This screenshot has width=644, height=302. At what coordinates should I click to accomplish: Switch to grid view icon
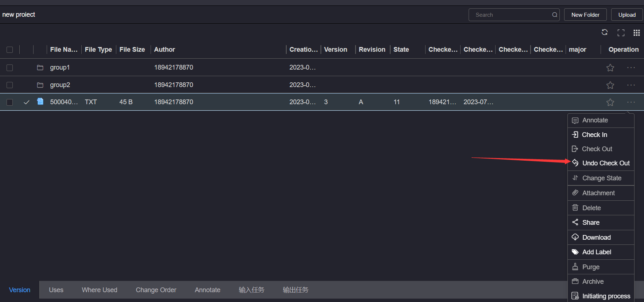(x=637, y=33)
